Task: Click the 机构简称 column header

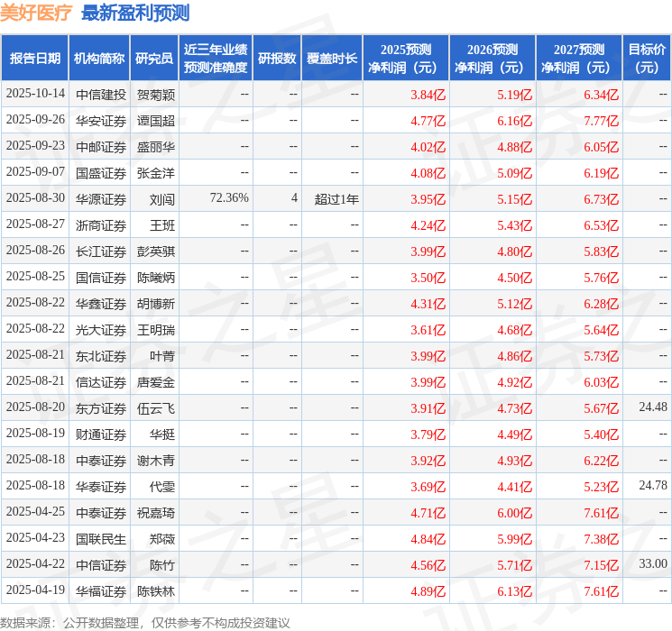Action: pyautogui.click(x=99, y=58)
